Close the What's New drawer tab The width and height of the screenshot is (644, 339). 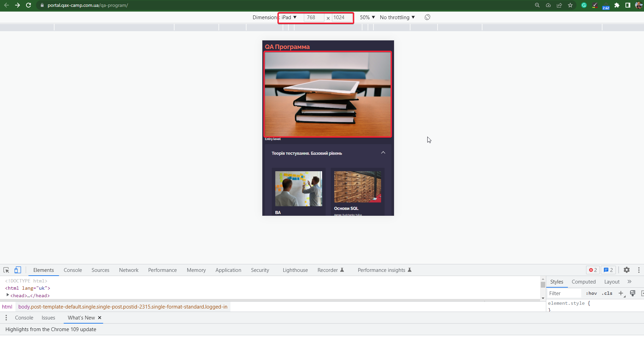99,318
